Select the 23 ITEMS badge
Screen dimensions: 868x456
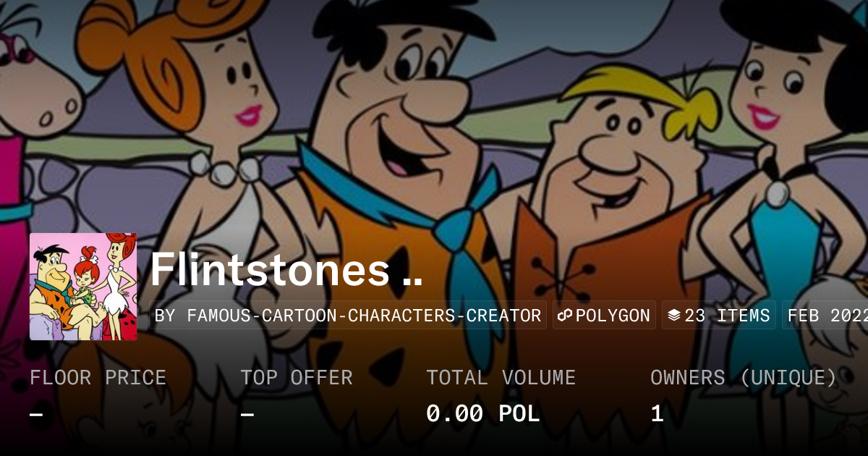pyautogui.click(x=719, y=315)
